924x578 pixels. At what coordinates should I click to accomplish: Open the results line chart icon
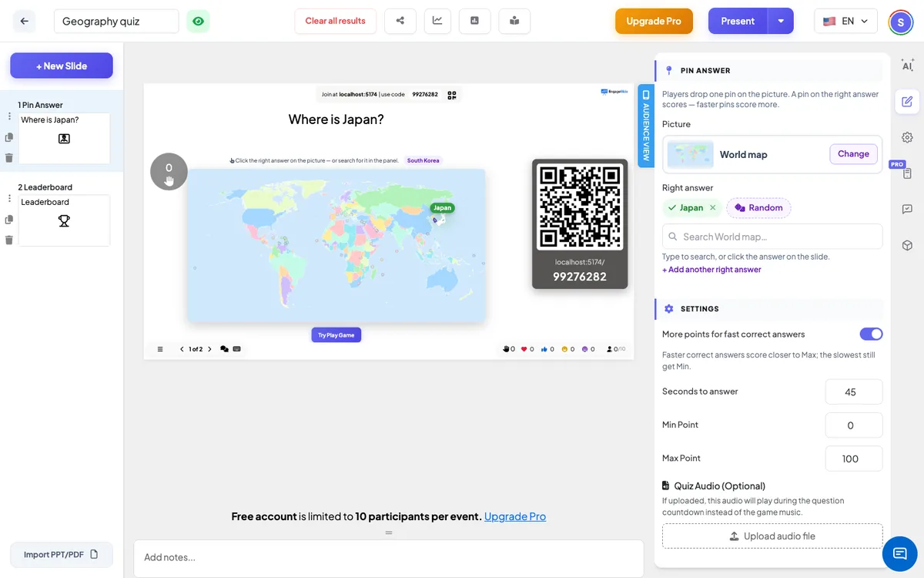click(437, 21)
